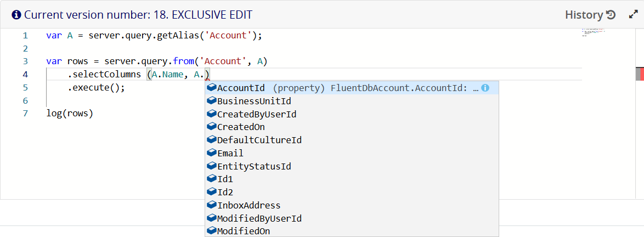The height and width of the screenshot is (237, 644).
Task: Click the code minimap thumbnail
Action: coord(592,32)
